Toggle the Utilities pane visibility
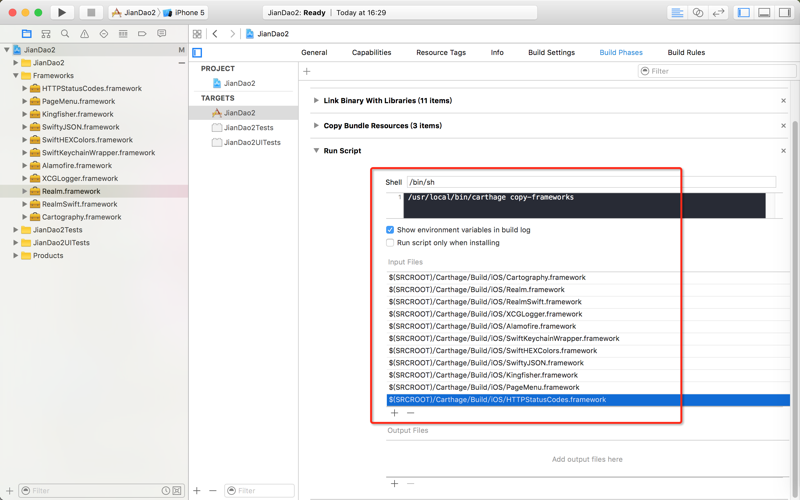Image resolution: width=800 pixels, height=500 pixels. (785, 13)
